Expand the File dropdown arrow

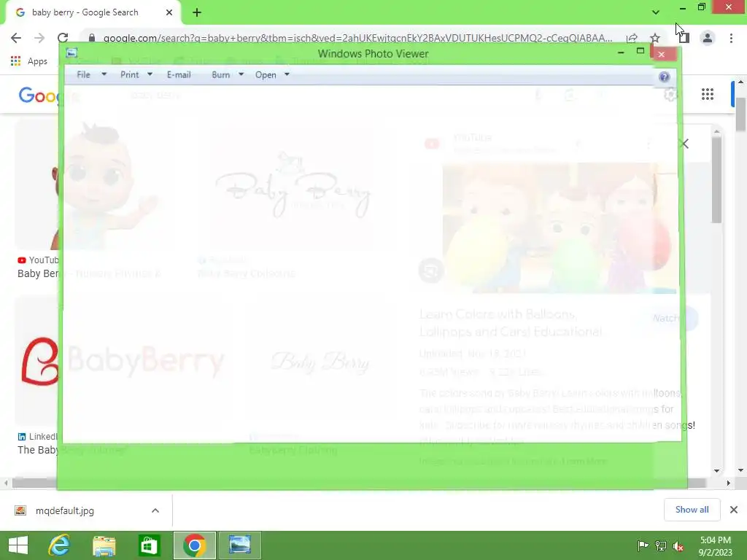point(104,74)
